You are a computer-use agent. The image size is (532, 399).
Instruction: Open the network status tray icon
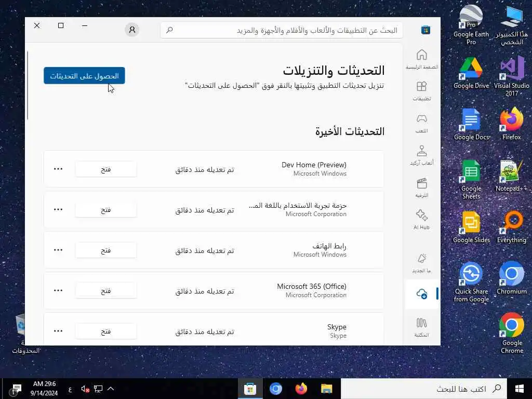click(98, 389)
